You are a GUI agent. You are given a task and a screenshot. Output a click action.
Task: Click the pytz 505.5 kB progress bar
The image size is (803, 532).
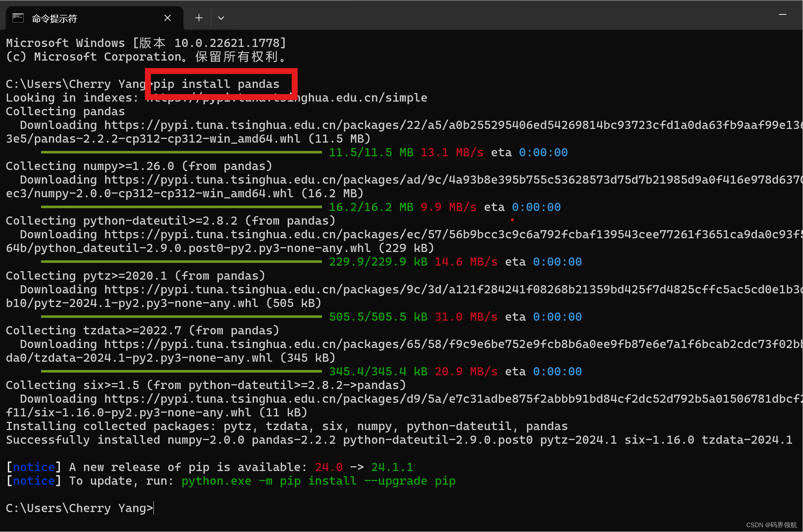tap(181, 317)
